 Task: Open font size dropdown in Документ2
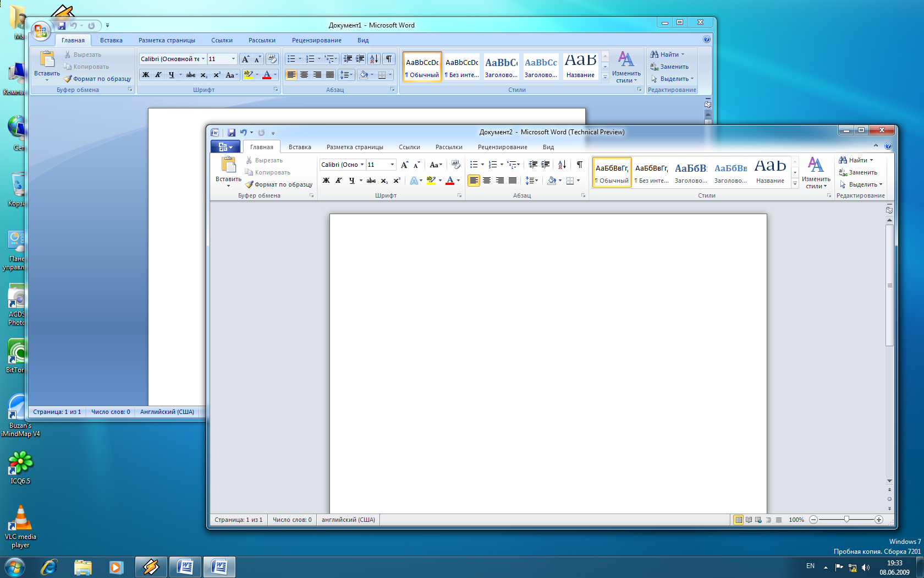392,165
